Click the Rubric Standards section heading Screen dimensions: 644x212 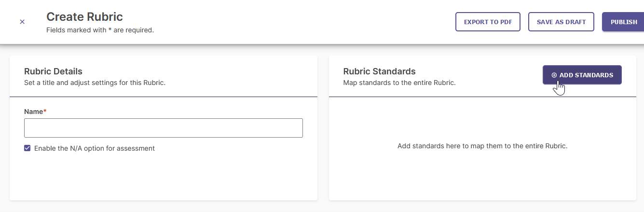(379, 71)
